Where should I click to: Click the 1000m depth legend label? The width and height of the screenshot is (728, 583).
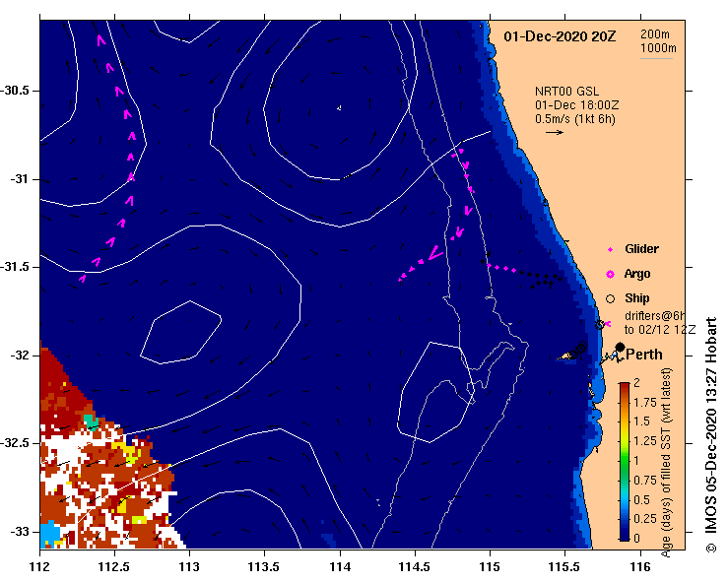[658, 48]
